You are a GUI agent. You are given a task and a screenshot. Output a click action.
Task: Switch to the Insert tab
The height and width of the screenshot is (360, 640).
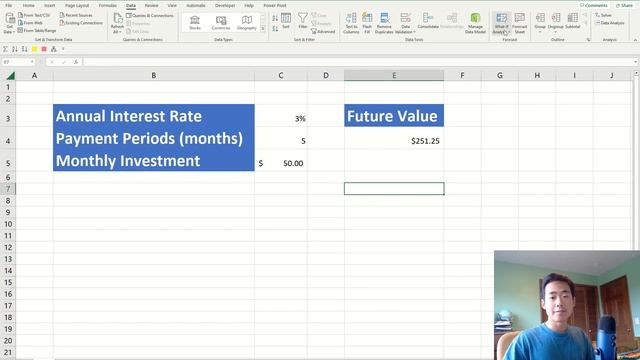pyautogui.click(x=49, y=6)
